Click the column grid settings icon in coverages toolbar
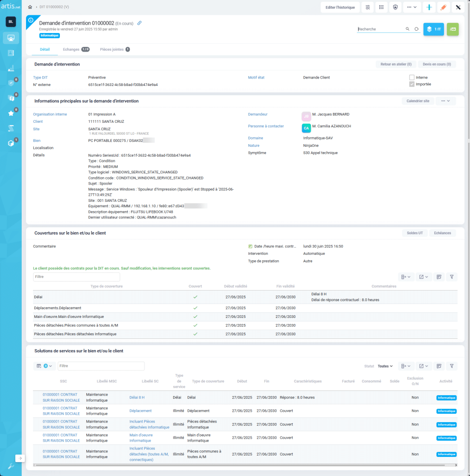The width and height of the screenshot is (470, 476). pos(439,277)
